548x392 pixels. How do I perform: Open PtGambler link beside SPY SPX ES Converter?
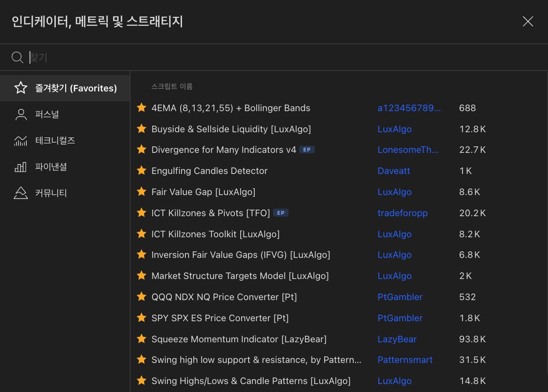coord(400,318)
